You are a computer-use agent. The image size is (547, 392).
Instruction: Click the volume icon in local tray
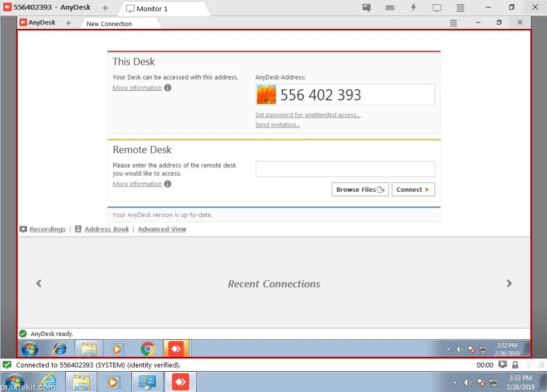click(467, 382)
